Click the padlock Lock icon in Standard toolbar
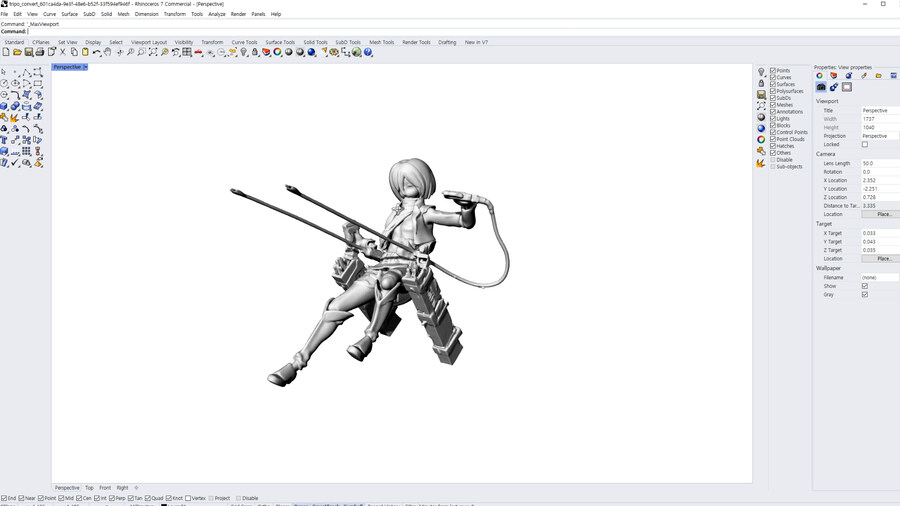Screen dimensions: 900x506 255,52
